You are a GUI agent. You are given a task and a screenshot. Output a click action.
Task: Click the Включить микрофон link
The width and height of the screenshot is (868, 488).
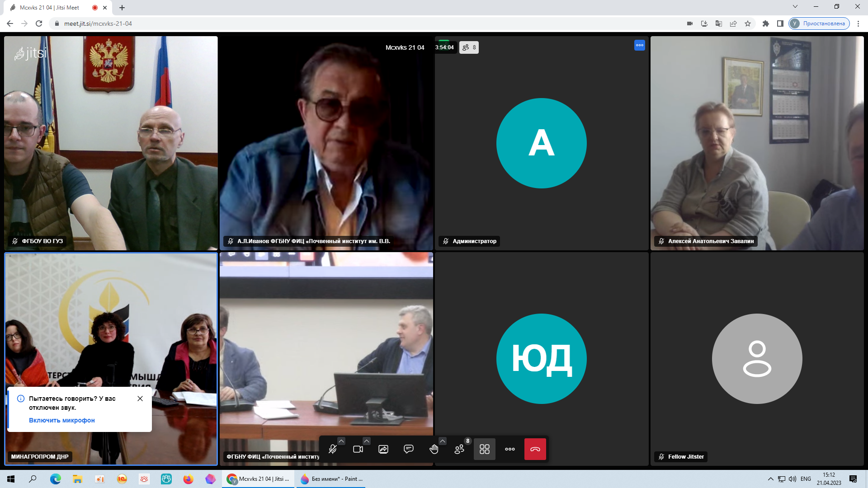tap(62, 420)
